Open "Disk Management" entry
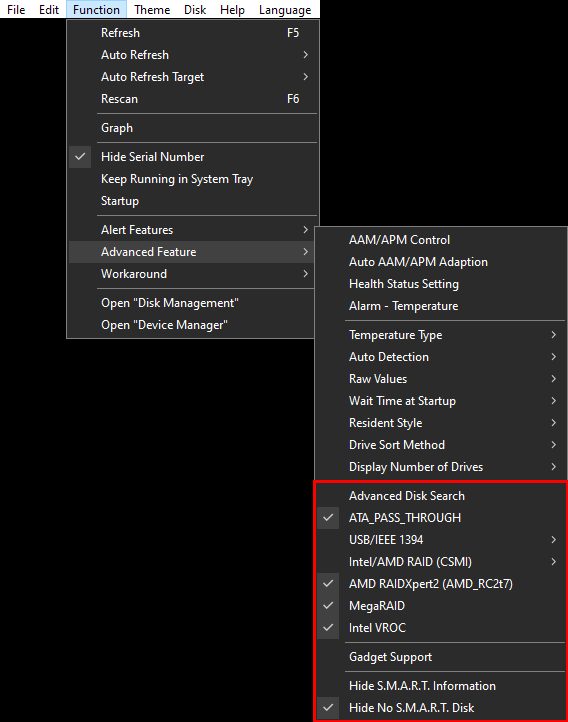 tap(192, 303)
